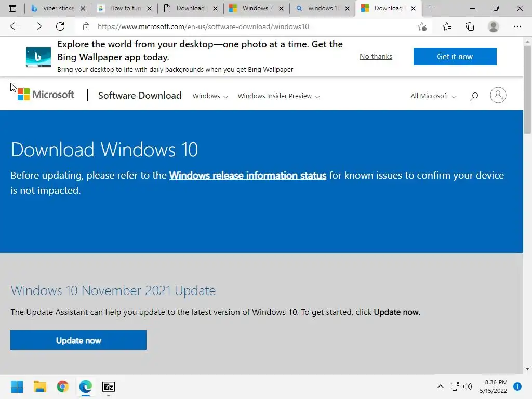The height and width of the screenshot is (399, 532).
Task: Go forward to next page
Action: [x=37, y=26]
